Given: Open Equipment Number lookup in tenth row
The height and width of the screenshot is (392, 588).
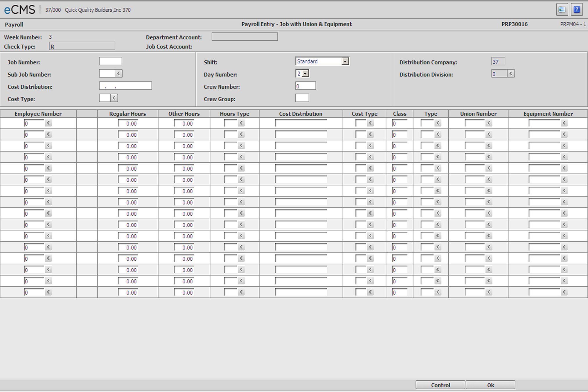Looking at the screenshot, I should (x=564, y=224).
